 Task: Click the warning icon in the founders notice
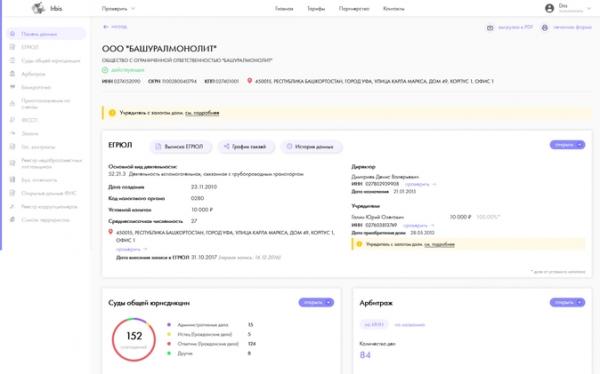[x=359, y=244]
